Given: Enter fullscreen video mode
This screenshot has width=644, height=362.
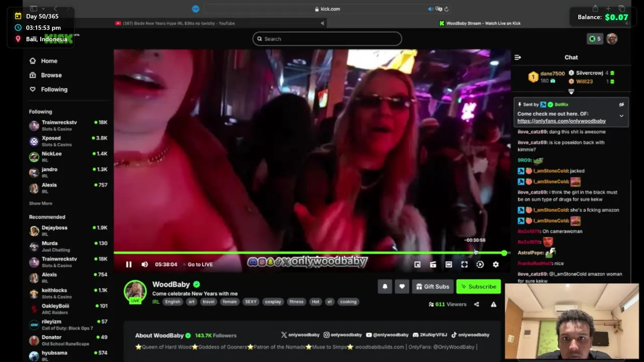Looking at the screenshot, I should pyautogui.click(x=464, y=264).
